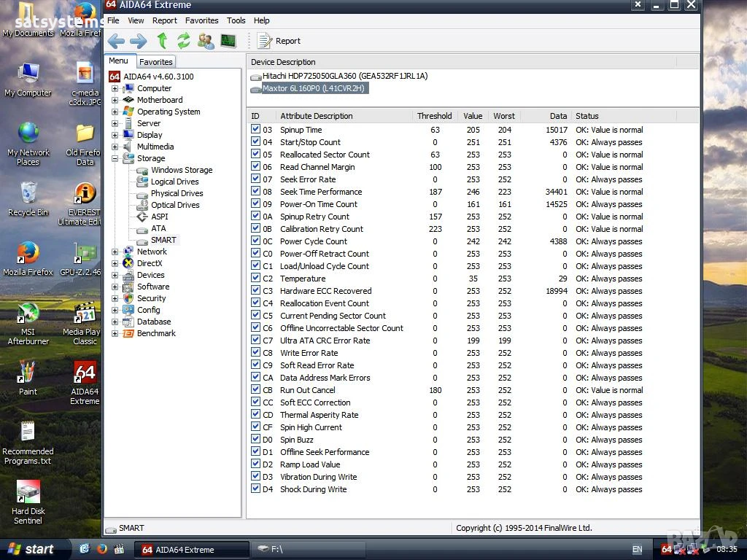Image resolution: width=747 pixels, height=560 pixels.
Task: Expand the Benchmark tree node
Action: click(x=115, y=333)
